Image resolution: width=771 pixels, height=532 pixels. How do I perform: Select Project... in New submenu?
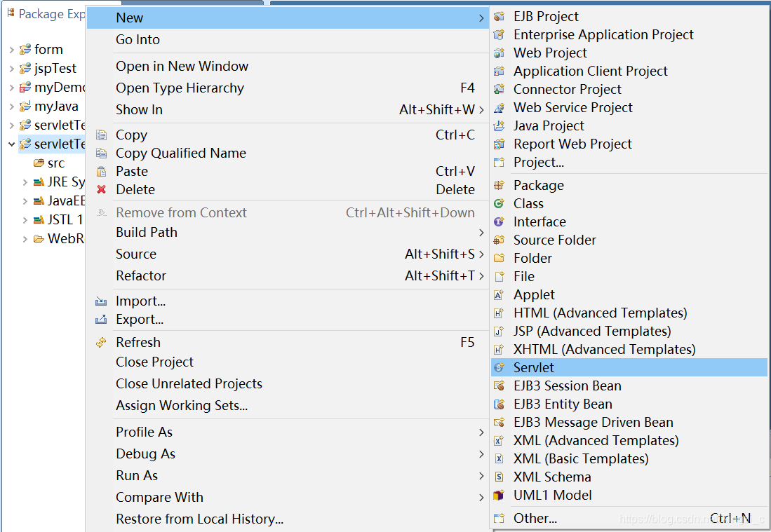click(x=629, y=162)
